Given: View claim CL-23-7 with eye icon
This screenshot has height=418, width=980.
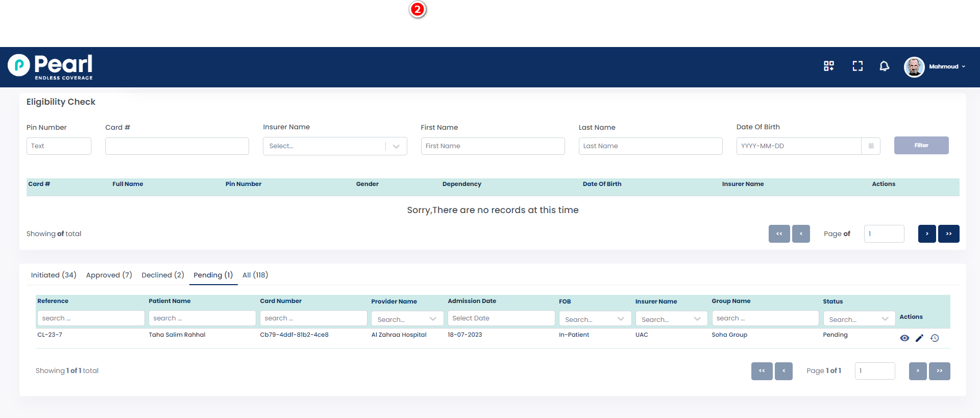Looking at the screenshot, I should (904, 338).
